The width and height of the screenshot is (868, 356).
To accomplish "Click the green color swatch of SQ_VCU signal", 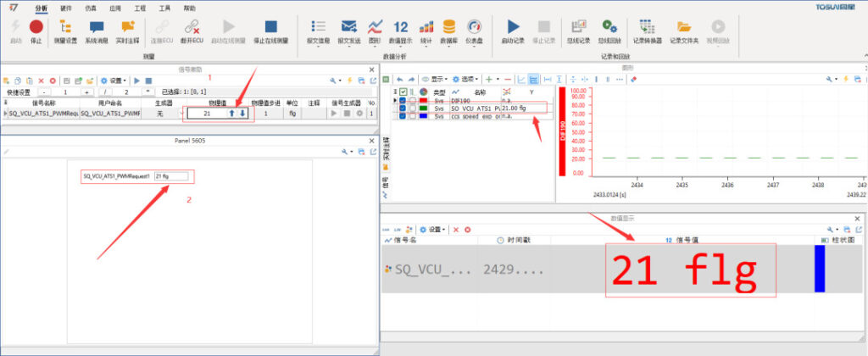I will (422, 108).
